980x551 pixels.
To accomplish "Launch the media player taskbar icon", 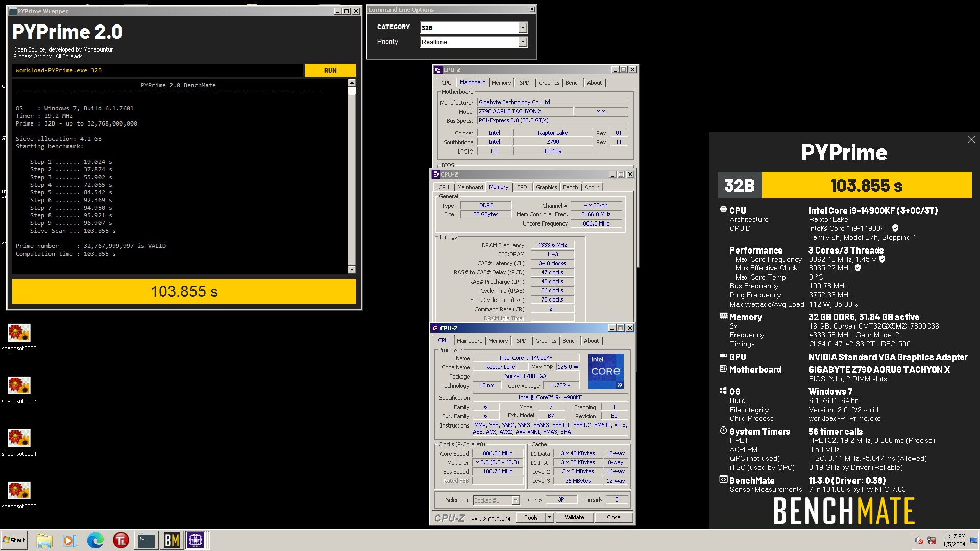I will pyautogui.click(x=69, y=540).
